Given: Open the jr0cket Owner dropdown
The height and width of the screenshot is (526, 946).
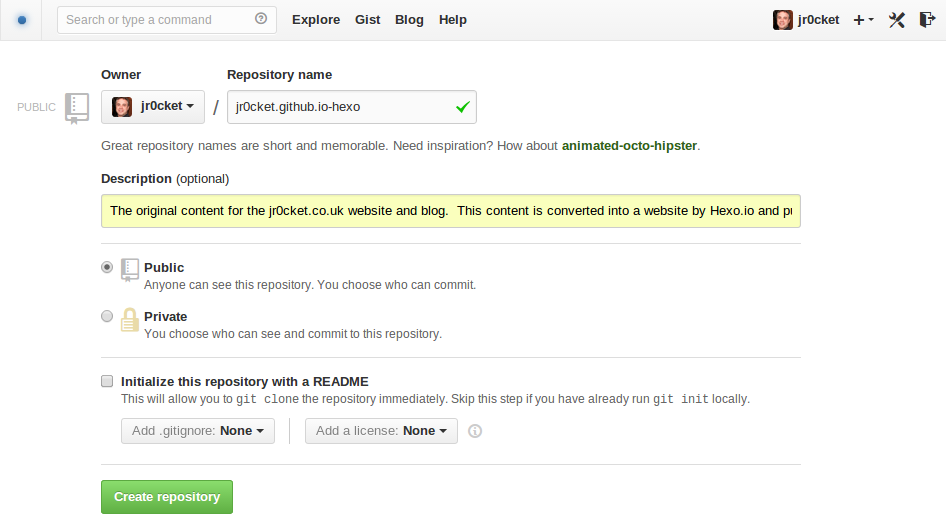Looking at the screenshot, I should pyautogui.click(x=153, y=107).
